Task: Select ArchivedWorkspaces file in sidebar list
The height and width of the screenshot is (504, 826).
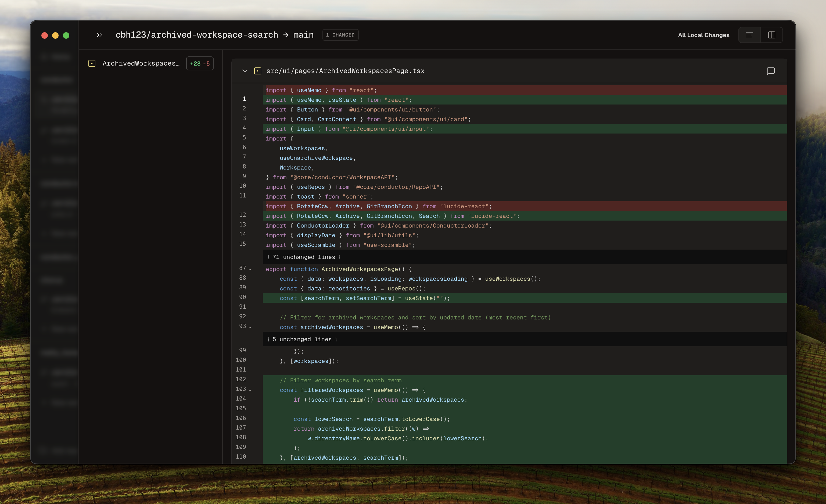Action: (x=141, y=63)
